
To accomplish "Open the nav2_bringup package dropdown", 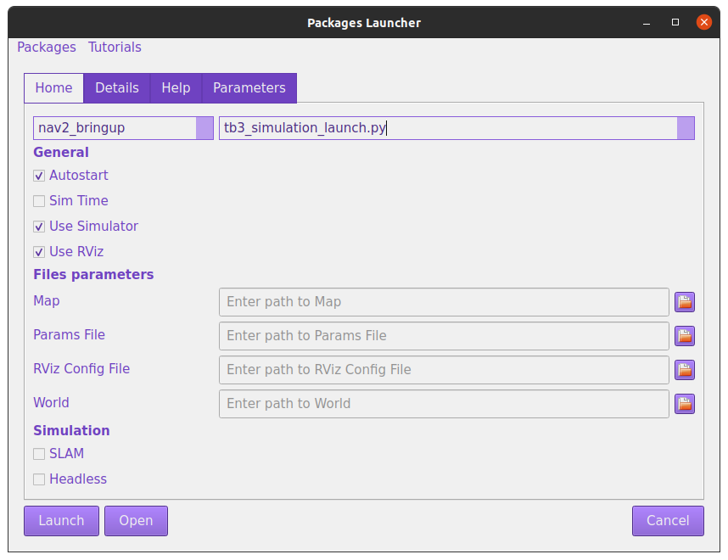I will [204, 128].
